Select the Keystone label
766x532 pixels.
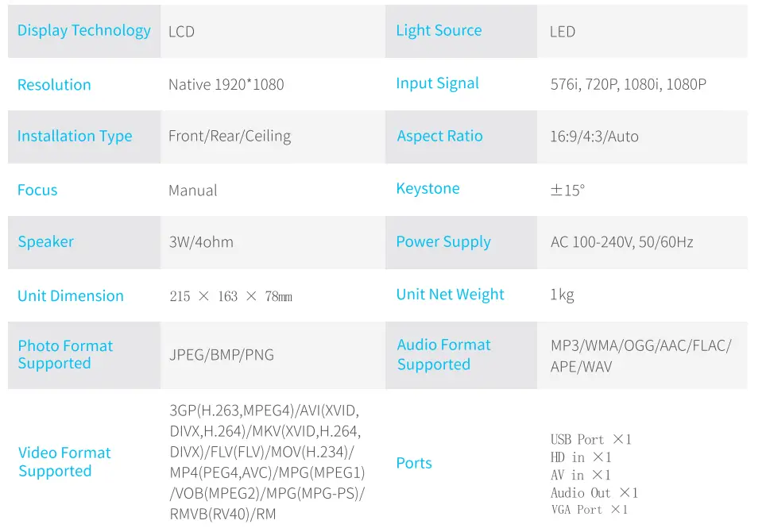(x=427, y=189)
